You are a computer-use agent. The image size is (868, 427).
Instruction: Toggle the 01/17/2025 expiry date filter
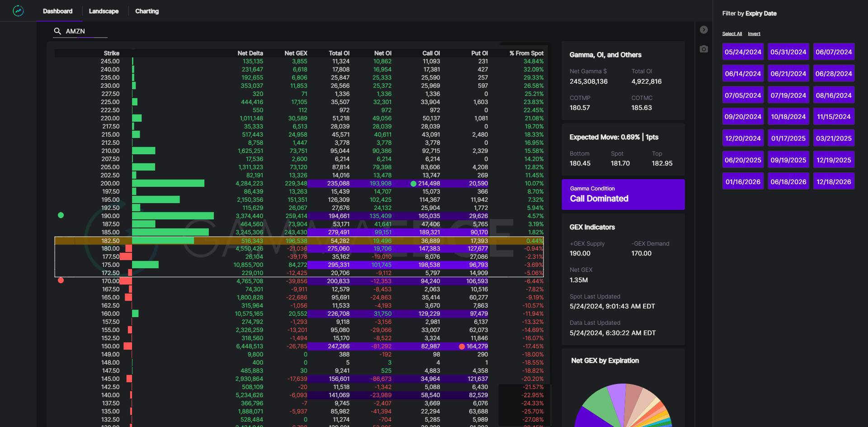coord(788,138)
